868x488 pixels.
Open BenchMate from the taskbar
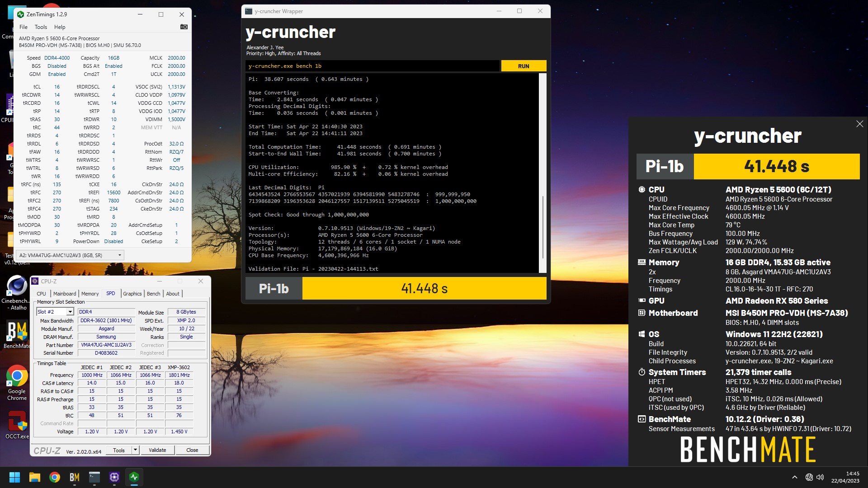[x=75, y=477]
